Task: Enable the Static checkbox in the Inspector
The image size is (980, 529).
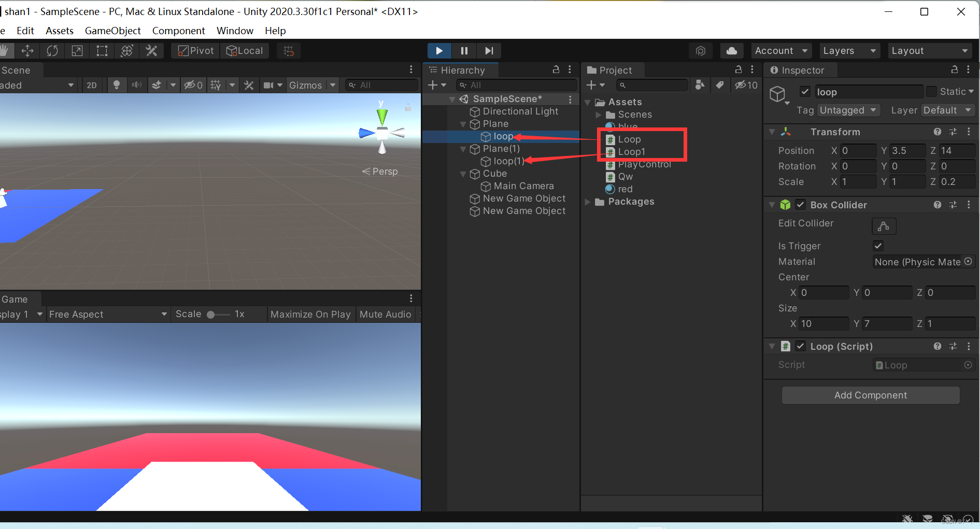Action: click(x=931, y=91)
